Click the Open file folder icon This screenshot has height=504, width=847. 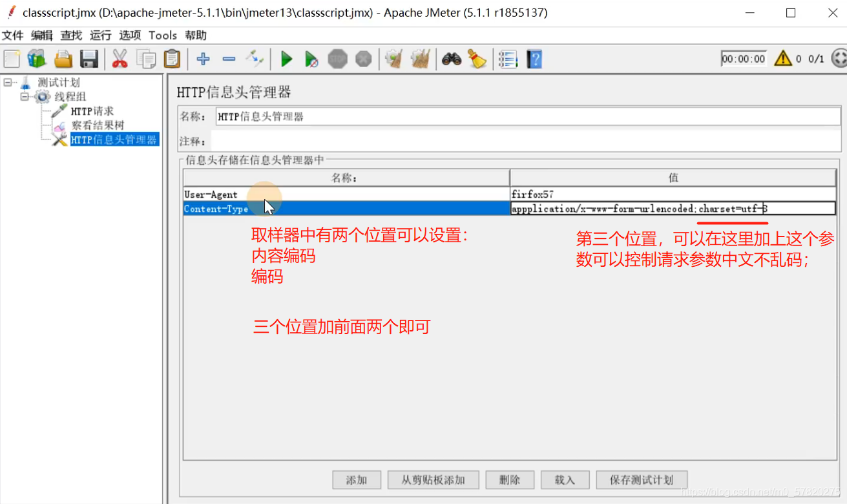(63, 59)
